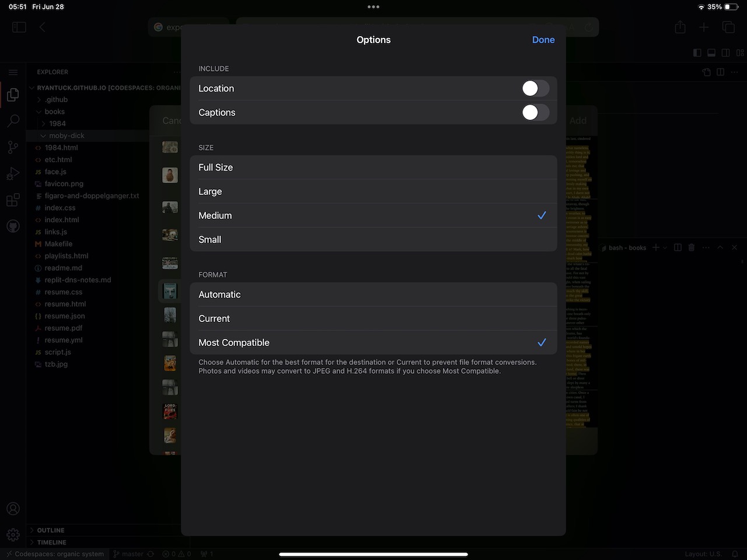
Task: Open the Manage gear icon
Action: tap(13, 535)
